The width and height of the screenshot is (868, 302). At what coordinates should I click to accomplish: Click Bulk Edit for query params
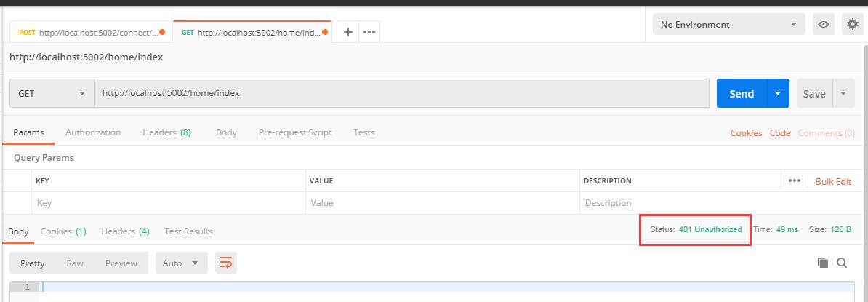point(833,181)
